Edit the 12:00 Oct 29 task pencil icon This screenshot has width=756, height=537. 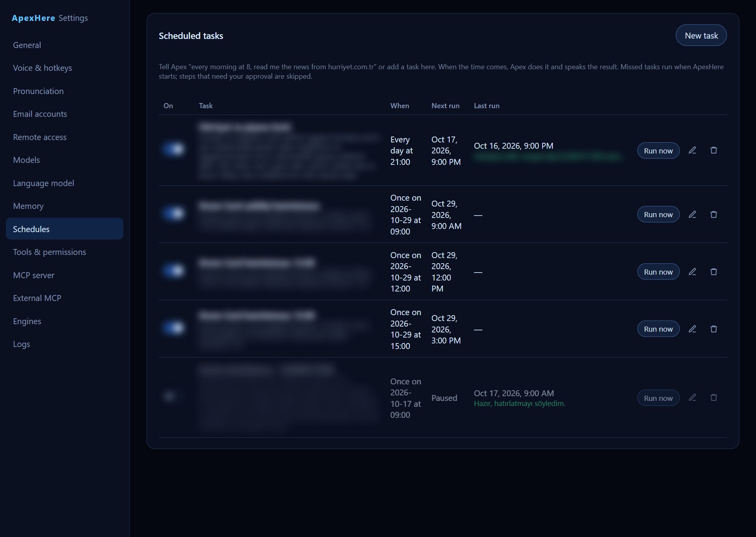692,272
